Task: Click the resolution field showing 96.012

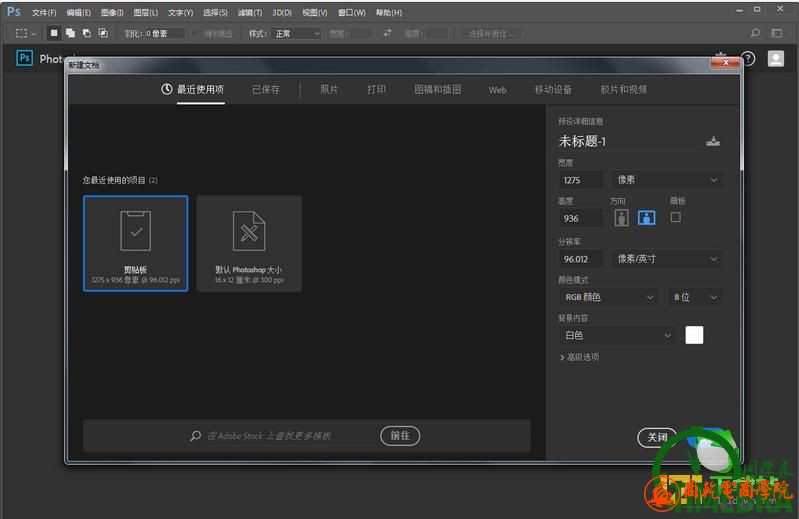Action: click(580, 259)
